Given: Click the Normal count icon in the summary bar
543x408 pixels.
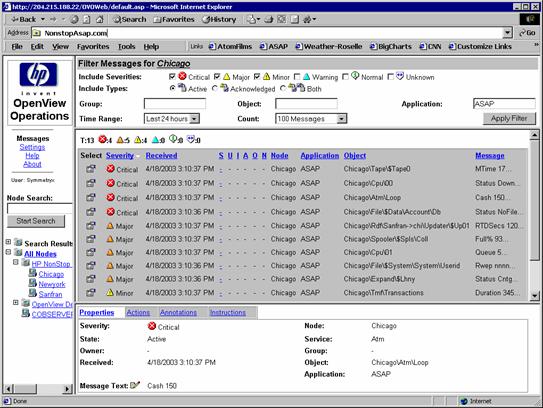Looking at the screenshot, I should (x=173, y=139).
